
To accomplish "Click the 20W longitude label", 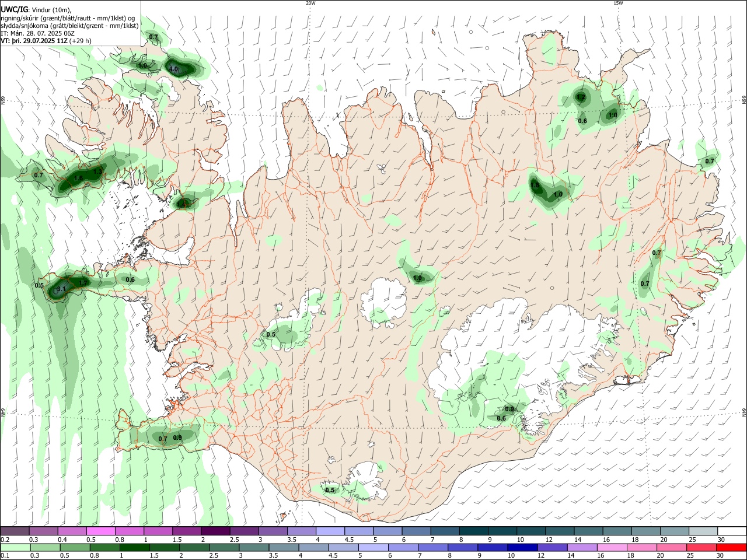I will (310, 3).
